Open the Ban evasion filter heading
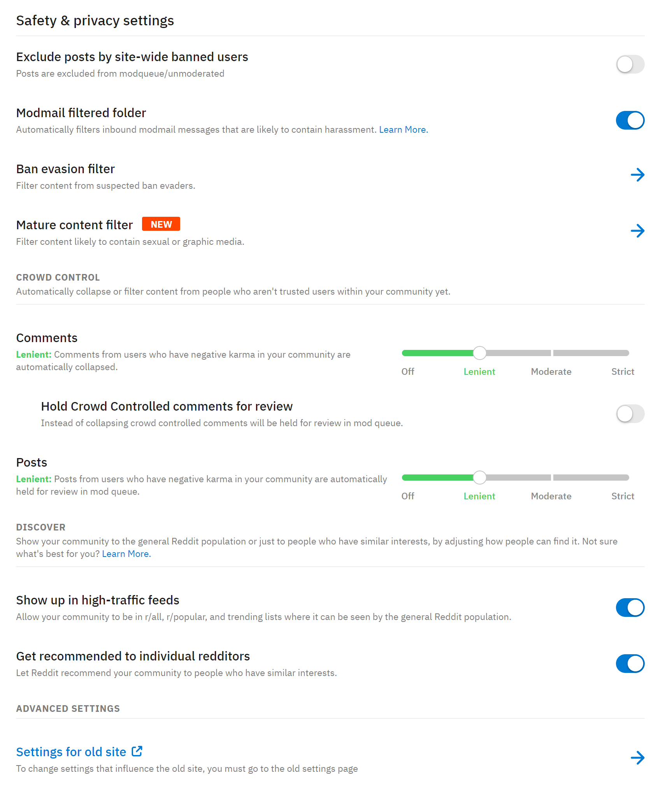This screenshot has height=792, width=672. [x=65, y=169]
